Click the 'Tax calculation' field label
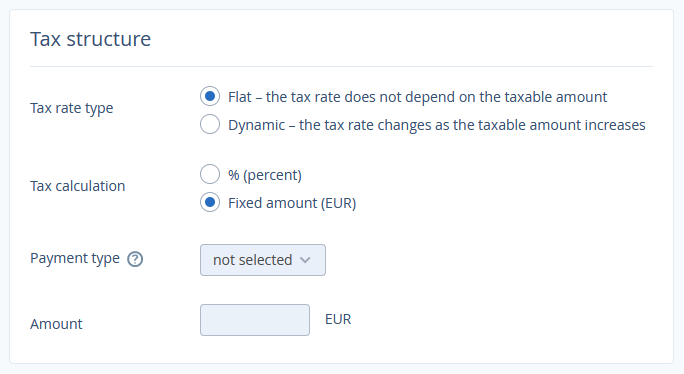The width and height of the screenshot is (684, 374). click(78, 186)
